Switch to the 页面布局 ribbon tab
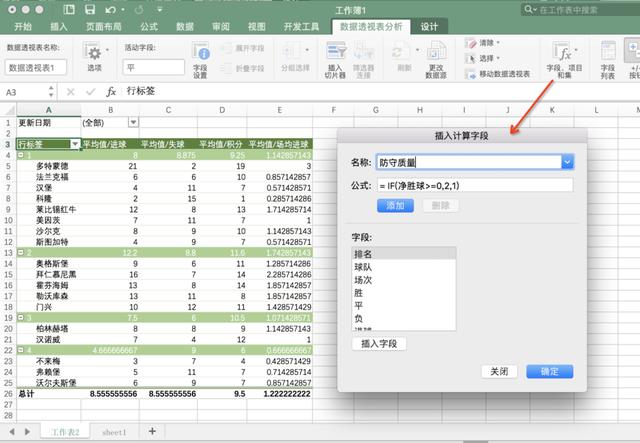Screen dimensions: 640x443 104,27
